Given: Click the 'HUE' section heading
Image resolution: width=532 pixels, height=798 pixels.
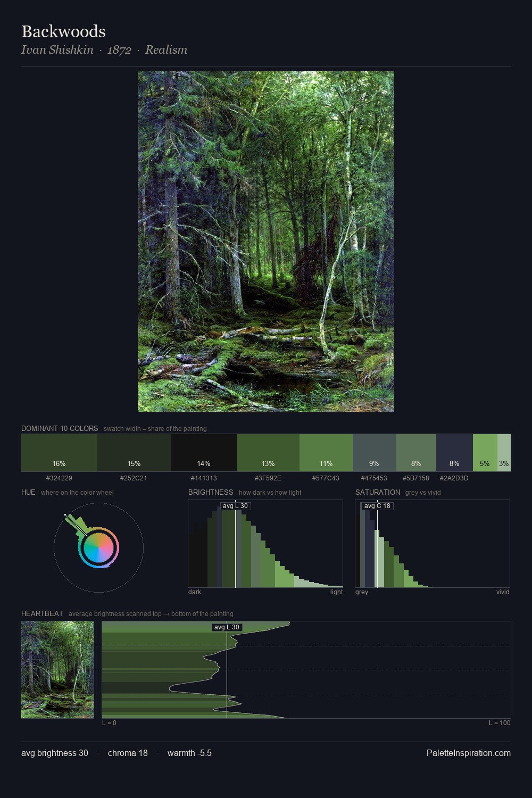Looking at the screenshot, I should point(28,492).
